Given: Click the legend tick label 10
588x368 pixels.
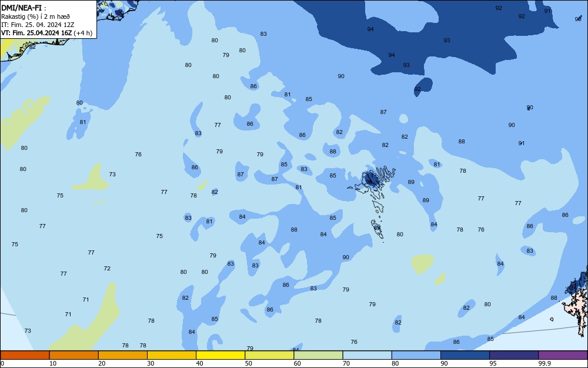Looking at the screenshot, I should [x=53, y=363].
